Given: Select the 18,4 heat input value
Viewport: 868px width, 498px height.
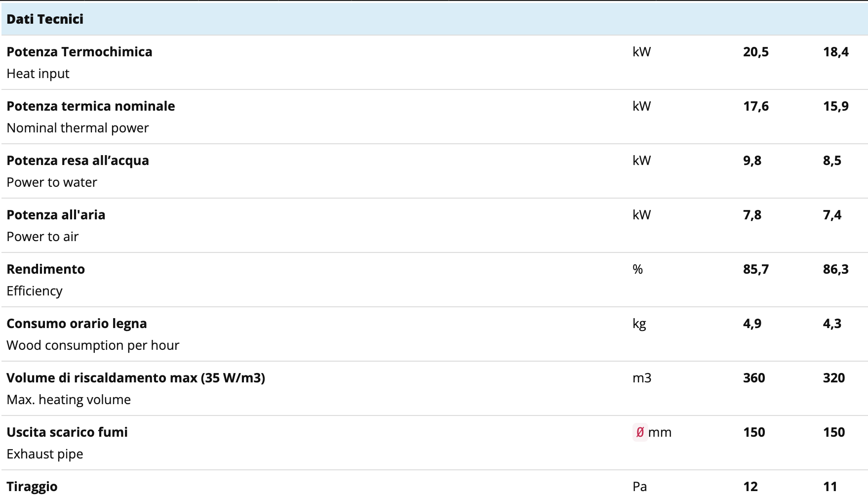Looking at the screenshot, I should coord(836,52).
